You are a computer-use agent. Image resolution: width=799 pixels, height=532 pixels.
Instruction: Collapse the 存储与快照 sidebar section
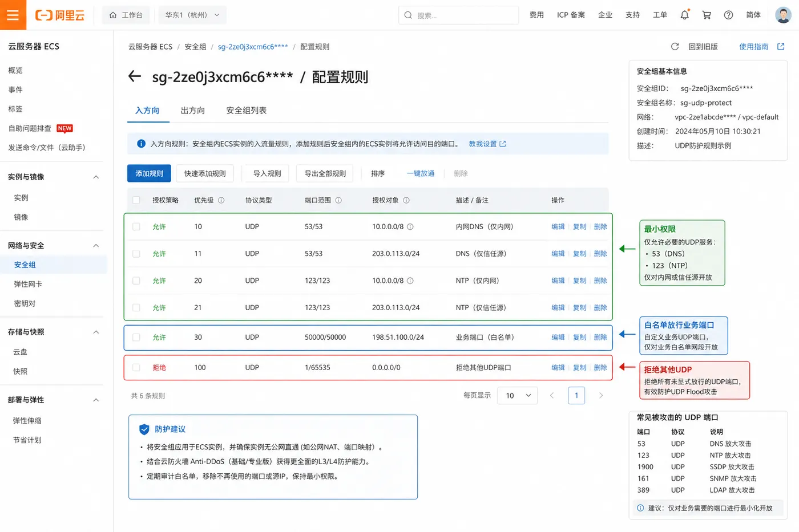click(96, 332)
